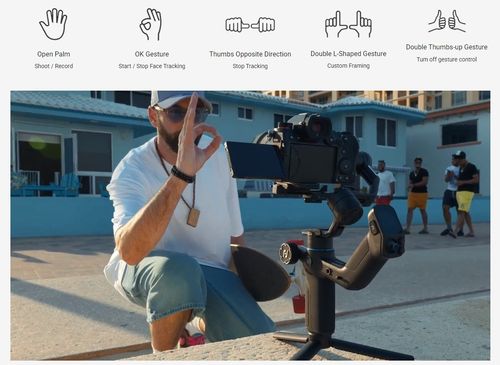
Task: Select 'Double Thumbs-up Gesture' label
Action: tap(447, 47)
